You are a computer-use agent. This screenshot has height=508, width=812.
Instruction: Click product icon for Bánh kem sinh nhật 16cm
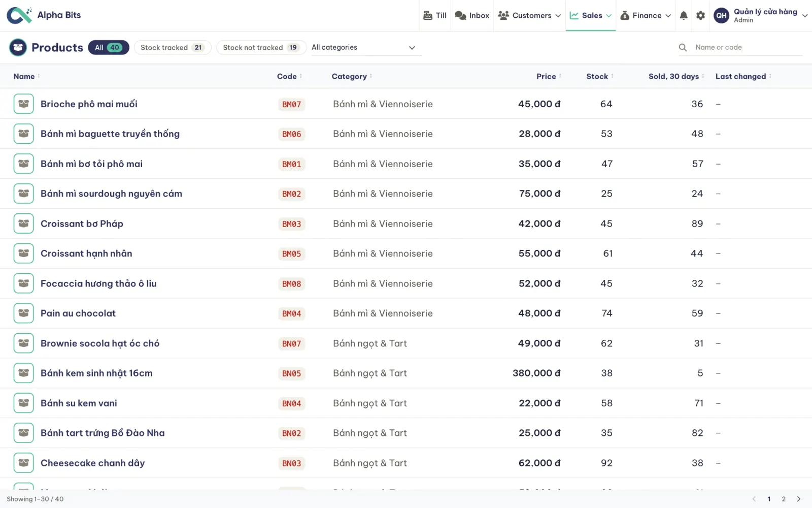pos(23,373)
